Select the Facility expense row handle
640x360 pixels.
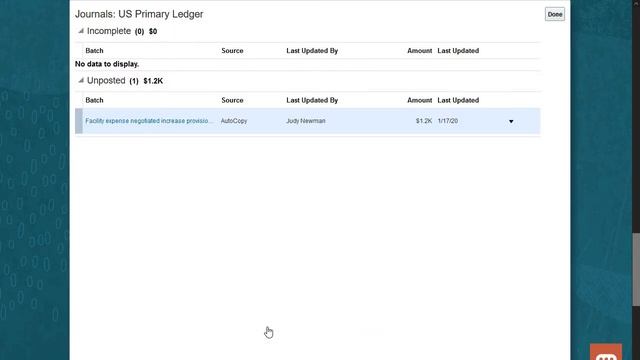[79, 121]
